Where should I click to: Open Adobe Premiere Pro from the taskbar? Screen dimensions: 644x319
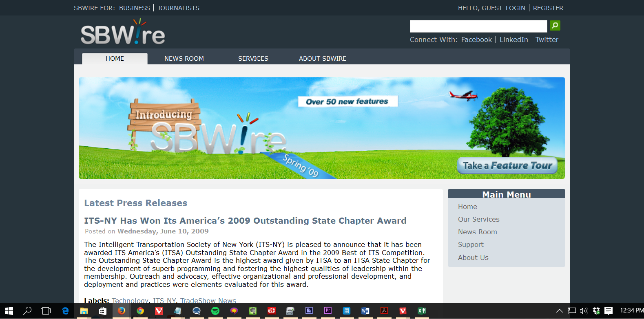point(328,311)
